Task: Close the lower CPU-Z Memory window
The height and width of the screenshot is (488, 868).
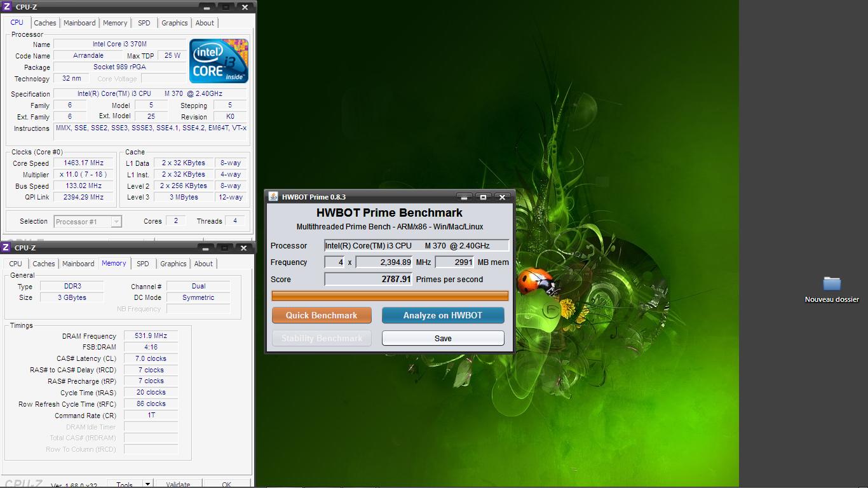Action: [x=243, y=248]
